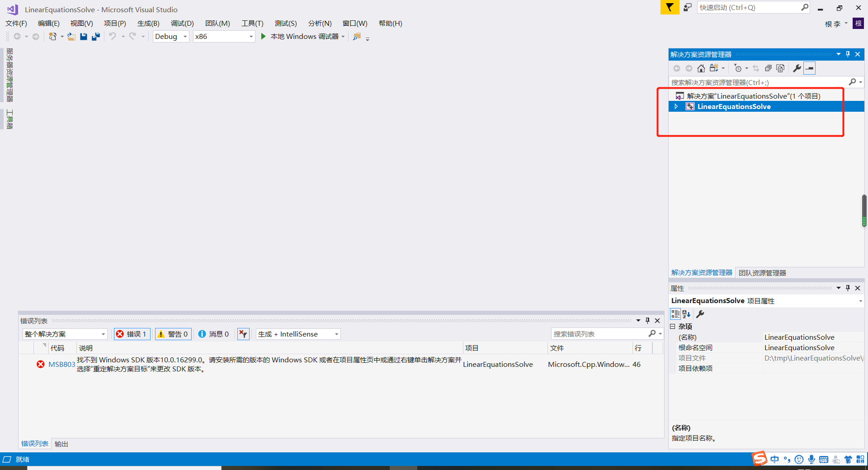Open the 本地 Windows 调试器 dropdown arrow
Viewport: 868px width, 470px height.
click(343, 37)
